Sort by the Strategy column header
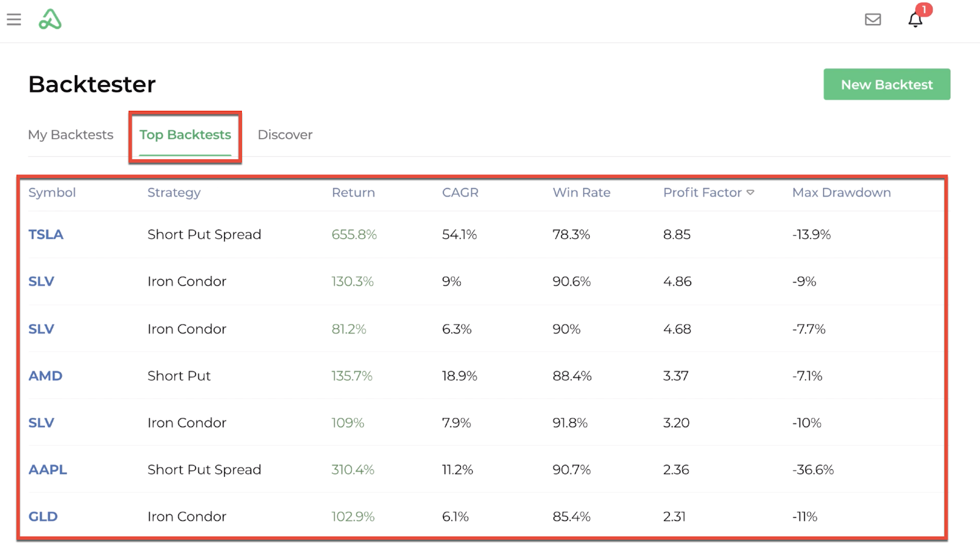The width and height of the screenshot is (980, 552). point(174,193)
